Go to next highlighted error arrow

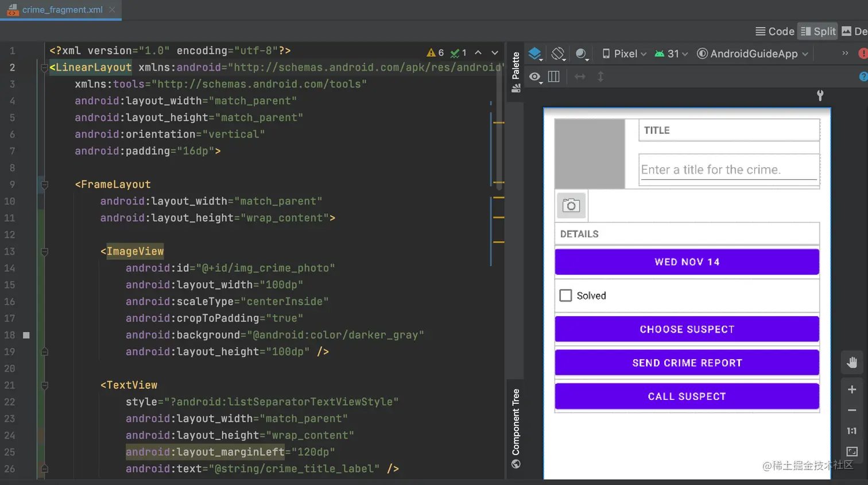tap(495, 52)
